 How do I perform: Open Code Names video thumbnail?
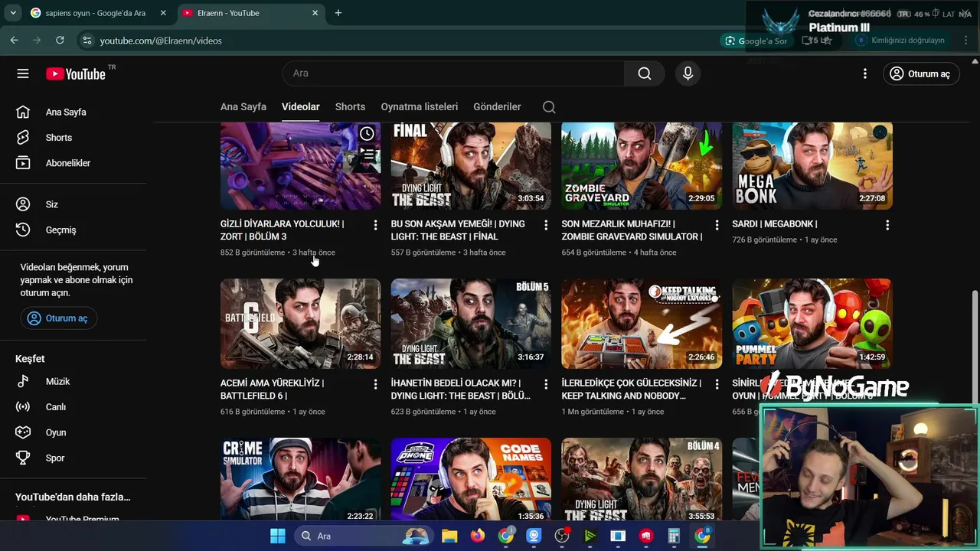coord(471,479)
